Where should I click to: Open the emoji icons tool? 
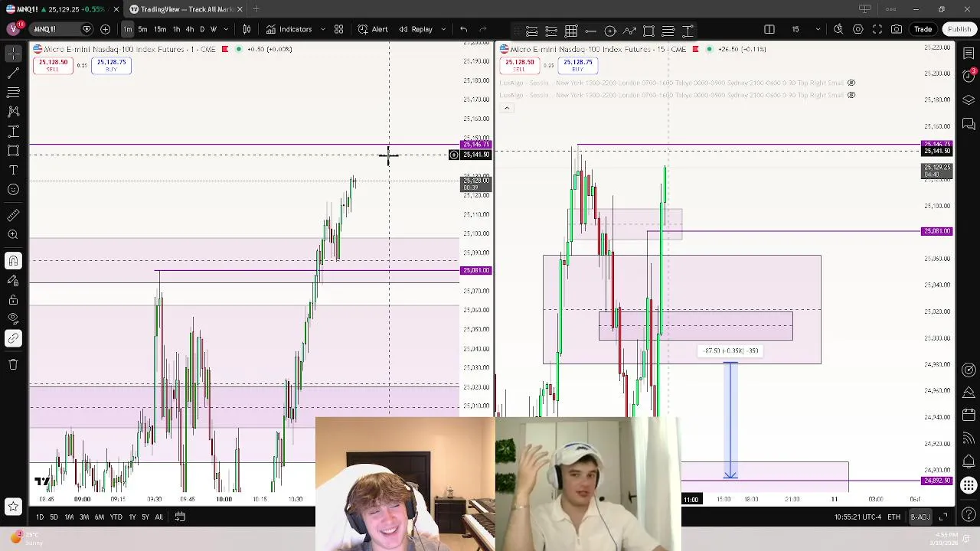(13, 189)
